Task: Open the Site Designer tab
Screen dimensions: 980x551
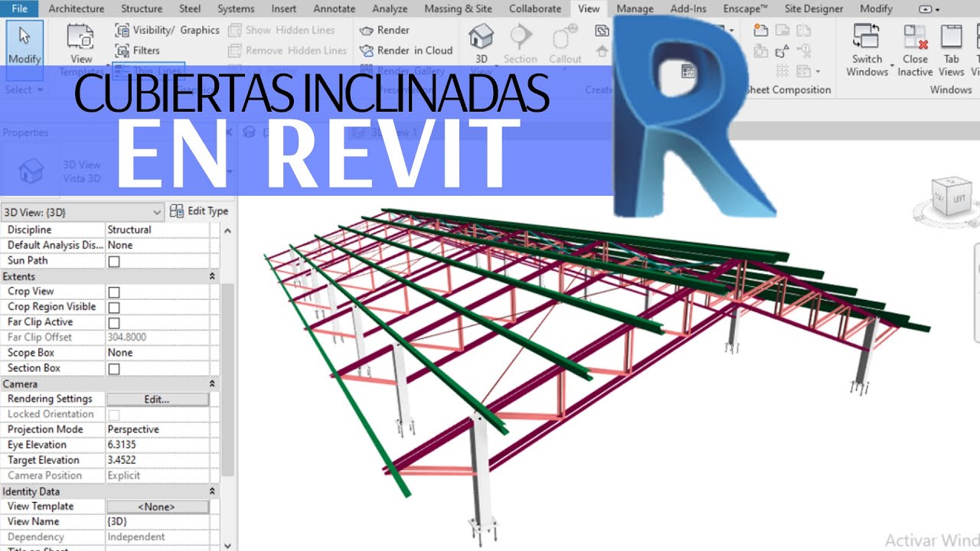Action: pyautogui.click(x=812, y=9)
